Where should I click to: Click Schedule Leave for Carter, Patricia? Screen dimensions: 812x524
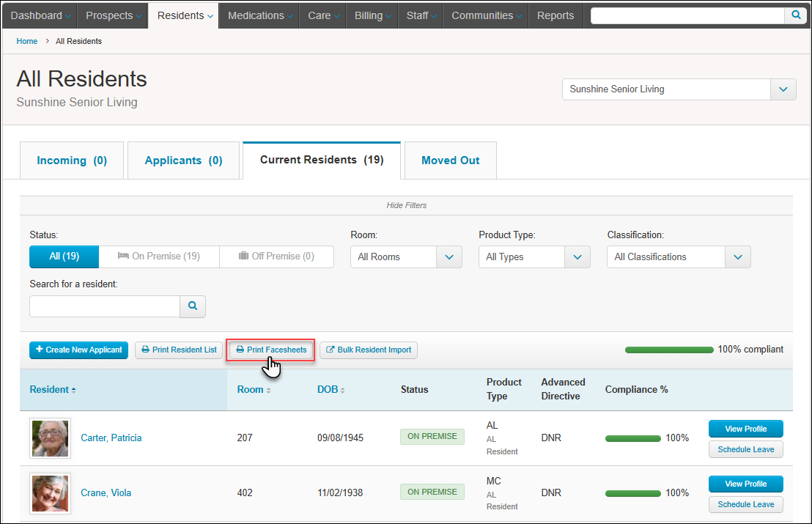pyautogui.click(x=746, y=449)
